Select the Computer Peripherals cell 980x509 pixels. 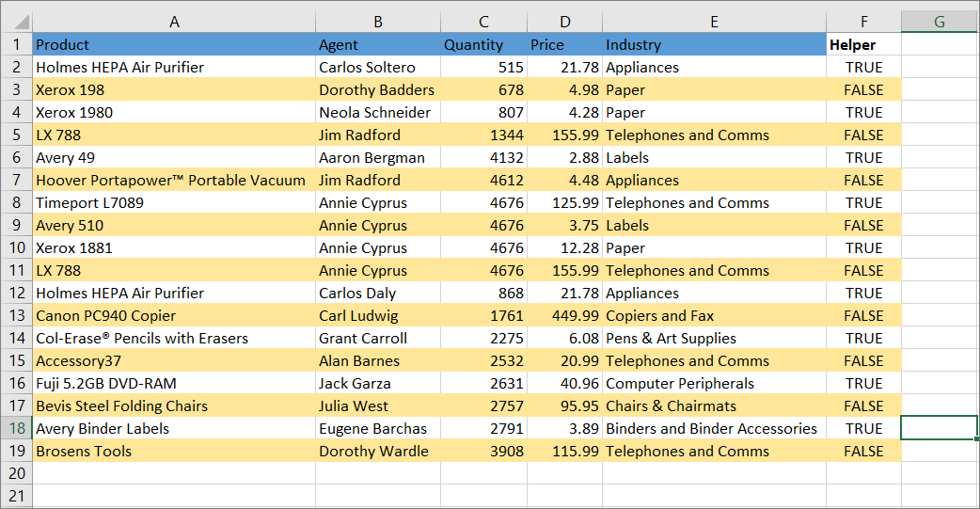714,383
